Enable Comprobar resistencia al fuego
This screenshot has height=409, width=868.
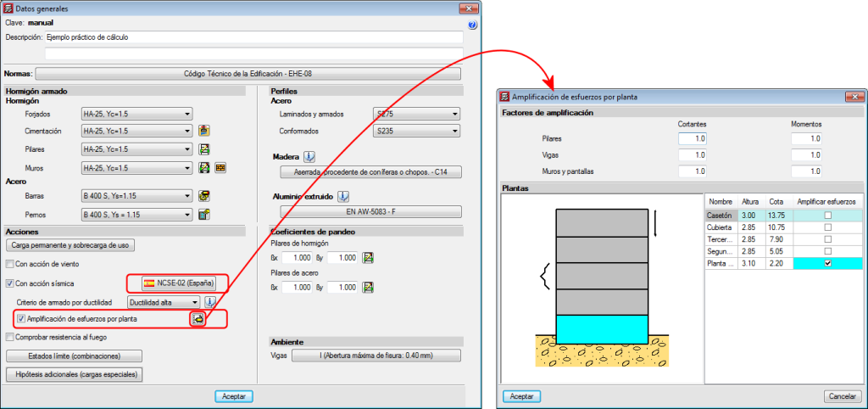(9, 336)
